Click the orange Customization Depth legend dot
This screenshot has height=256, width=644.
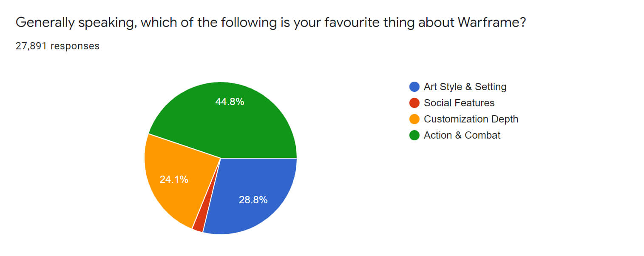tap(414, 119)
